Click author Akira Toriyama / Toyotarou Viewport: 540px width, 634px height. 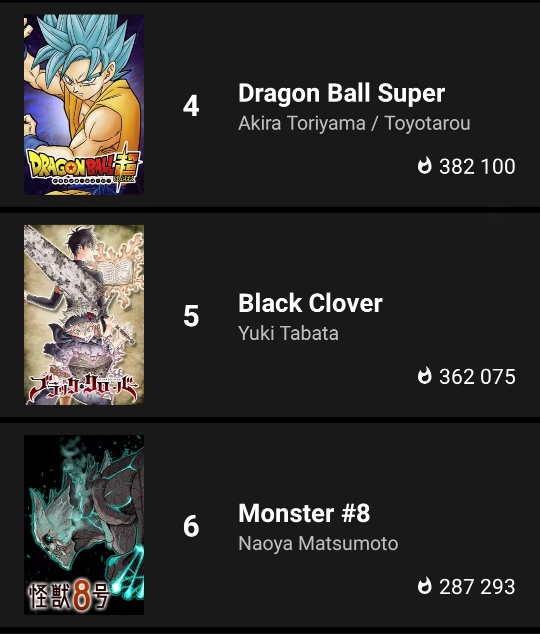pyautogui.click(x=354, y=123)
